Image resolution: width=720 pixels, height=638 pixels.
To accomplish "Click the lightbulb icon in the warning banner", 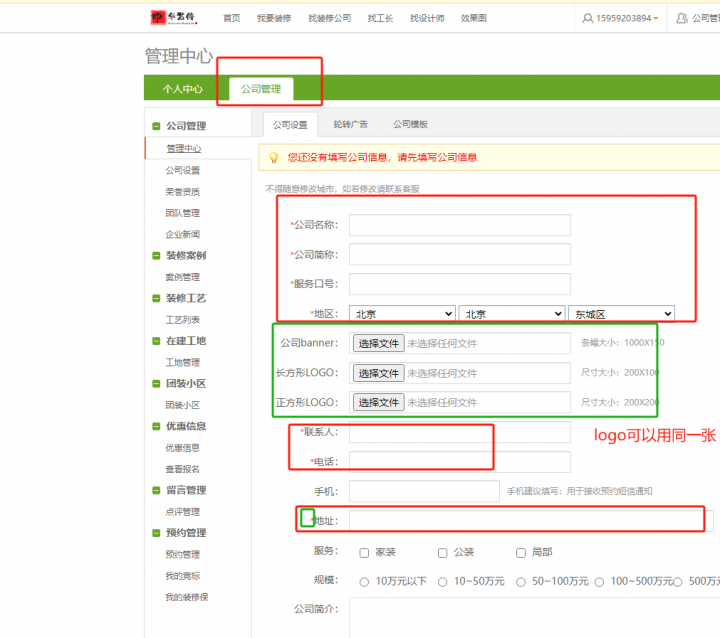I will pos(273,157).
